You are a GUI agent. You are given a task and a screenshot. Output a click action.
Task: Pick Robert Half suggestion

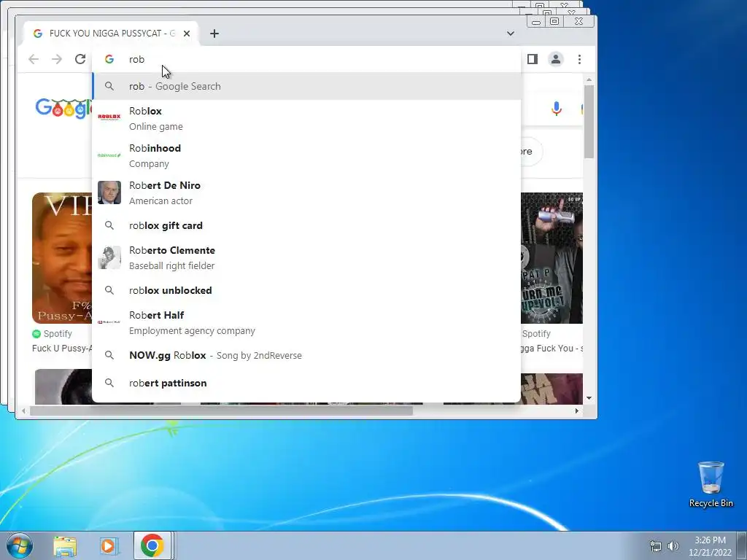(x=306, y=322)
